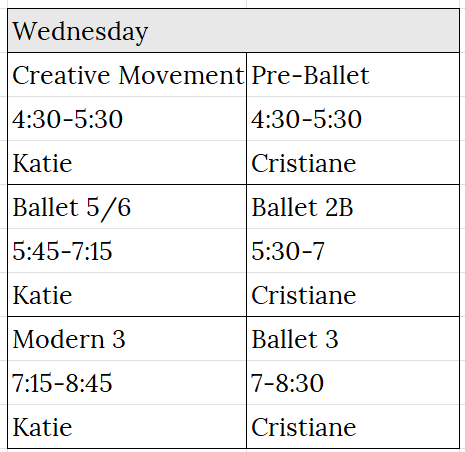Click Katie cell below Creative Movement time
The image size is (465, 452).
(x=127, y=163)
